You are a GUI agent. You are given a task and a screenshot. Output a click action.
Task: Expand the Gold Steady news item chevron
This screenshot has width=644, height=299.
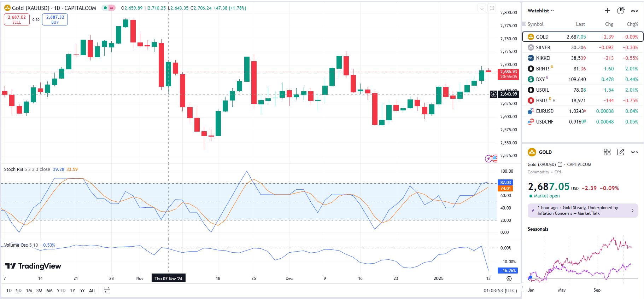click(x=632, y=211)
